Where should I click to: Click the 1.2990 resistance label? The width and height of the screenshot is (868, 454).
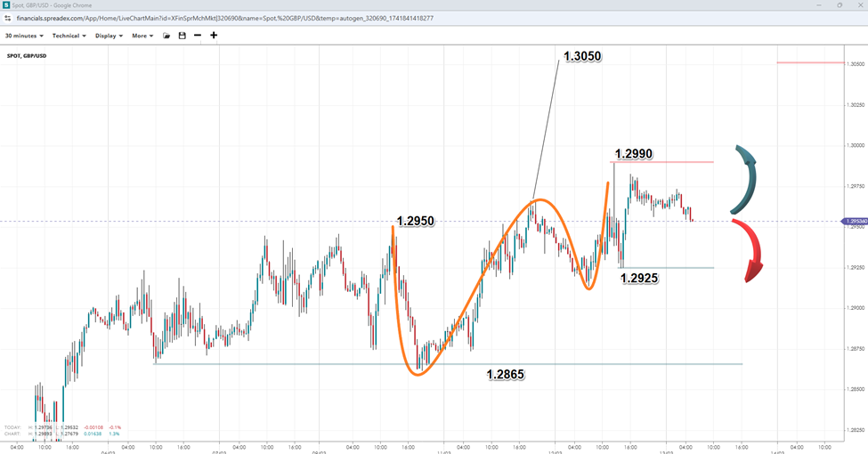point(634,154)
